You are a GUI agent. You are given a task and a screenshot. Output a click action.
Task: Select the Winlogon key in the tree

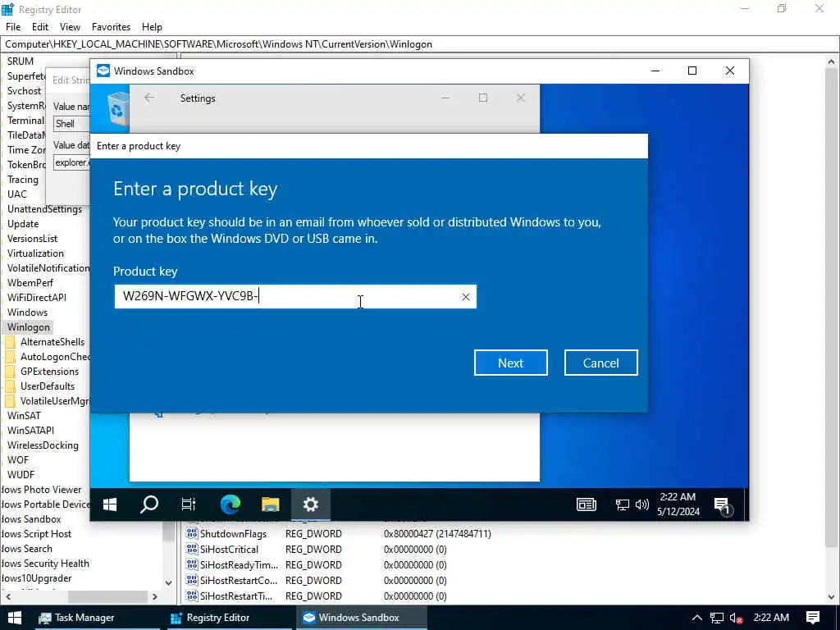[x=29, y=326]
